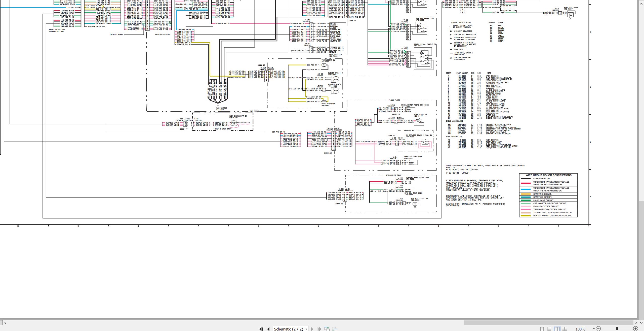Click the RH SERVICE BRAKE PEDAL SW label
The height and width of the screenshot is (331, 644).
(x=419, y=135)
